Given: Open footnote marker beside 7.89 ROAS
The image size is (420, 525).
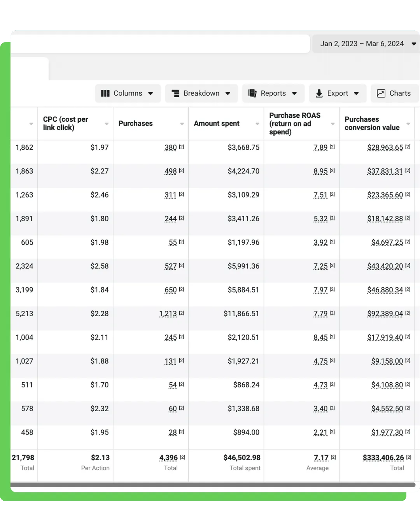Looking at the screenshot, I should click(x=332, y=147).
